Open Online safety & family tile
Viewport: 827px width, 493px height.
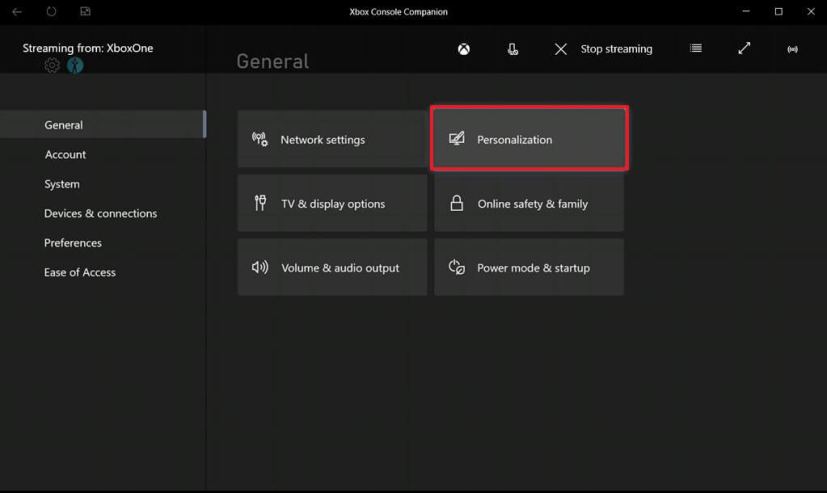click(x=529, y=204)
